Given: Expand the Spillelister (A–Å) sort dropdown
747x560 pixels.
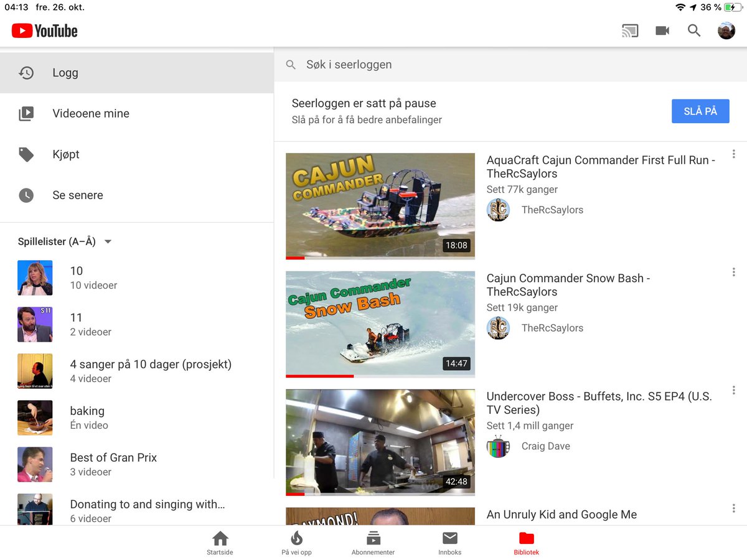Looking at the screenshot, I should pyautogui.click(x=65, y=241).
